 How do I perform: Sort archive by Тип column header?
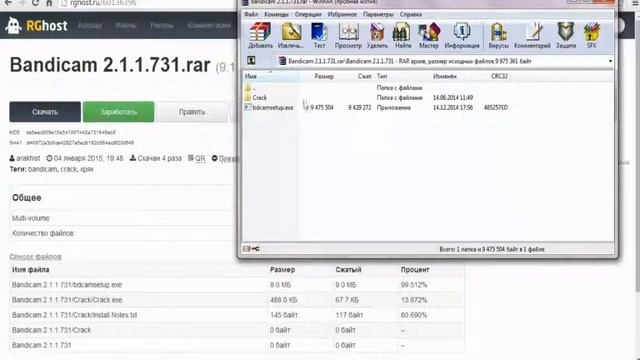382,76
